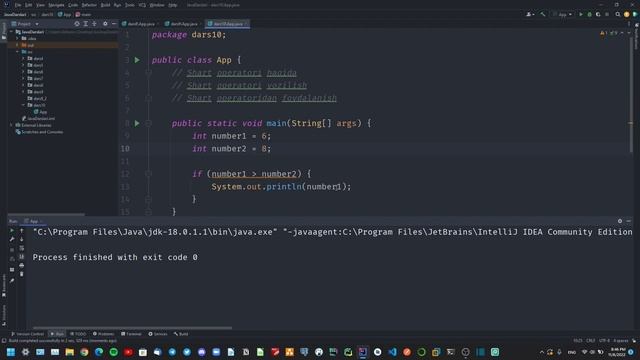Toggle soft-wrap in Run console
Viewport: 640px width, 360px height.
tap(22, 248)
